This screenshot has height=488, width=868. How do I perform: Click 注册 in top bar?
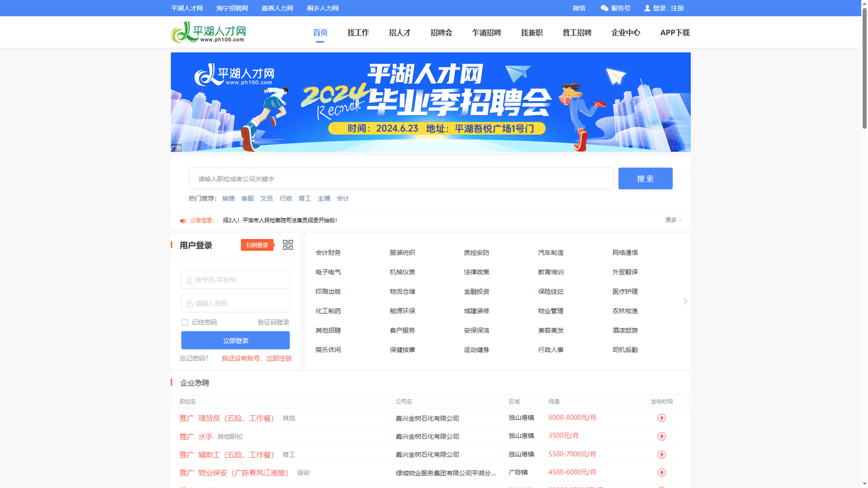click(x=678, y=8)
